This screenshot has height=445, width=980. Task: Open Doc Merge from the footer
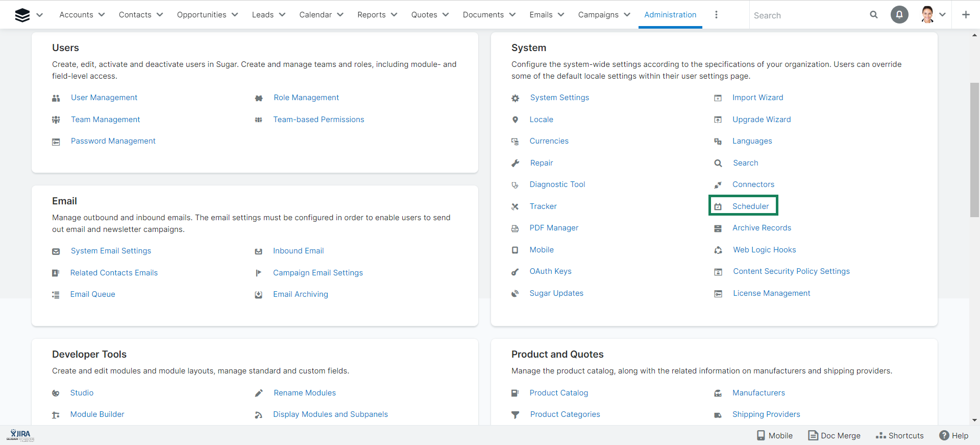[835, 435]
